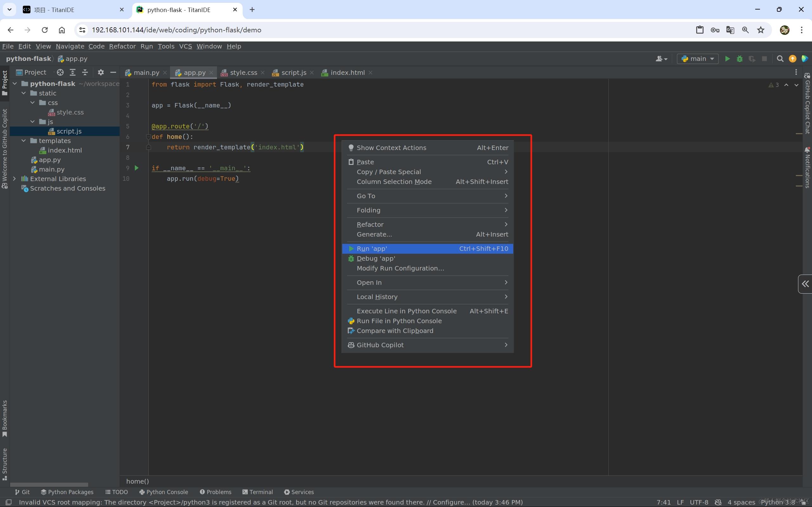
Task: Click the Select Opened File target icon
Action: (x=60, y=72)
